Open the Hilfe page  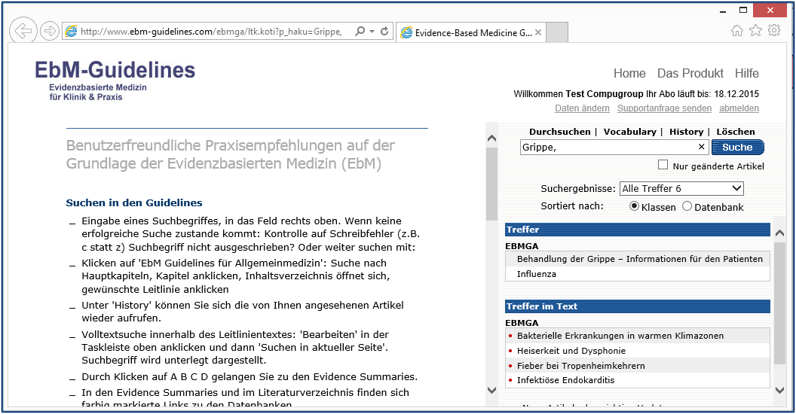[x=747, y=73]
